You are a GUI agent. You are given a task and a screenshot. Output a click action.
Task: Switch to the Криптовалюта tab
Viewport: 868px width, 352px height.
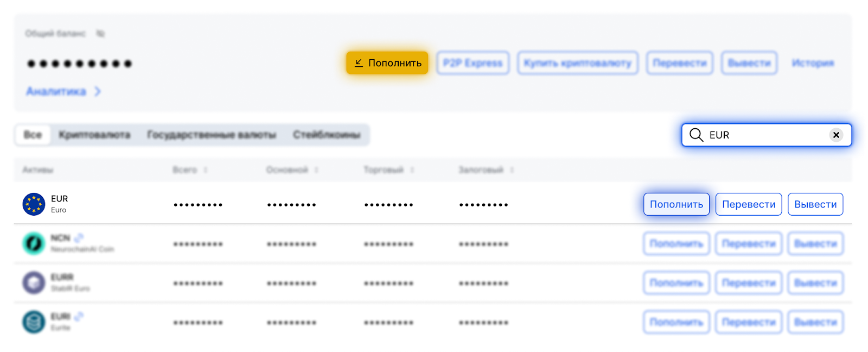point(94,135)
